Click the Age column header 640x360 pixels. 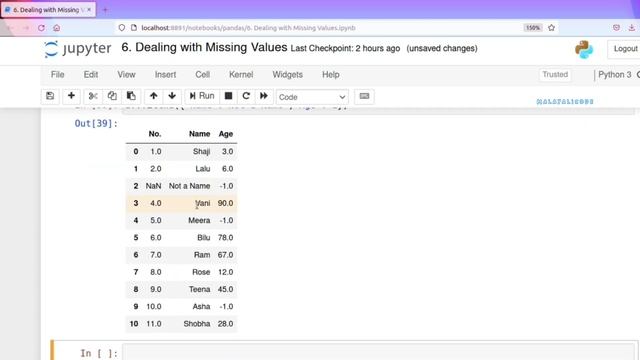click(x=226, y=134)
